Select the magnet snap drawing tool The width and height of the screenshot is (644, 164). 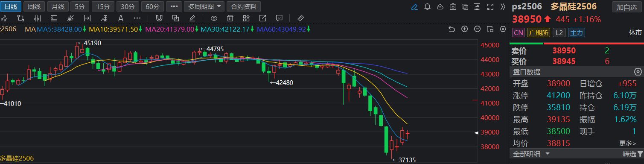click(159, 18)
